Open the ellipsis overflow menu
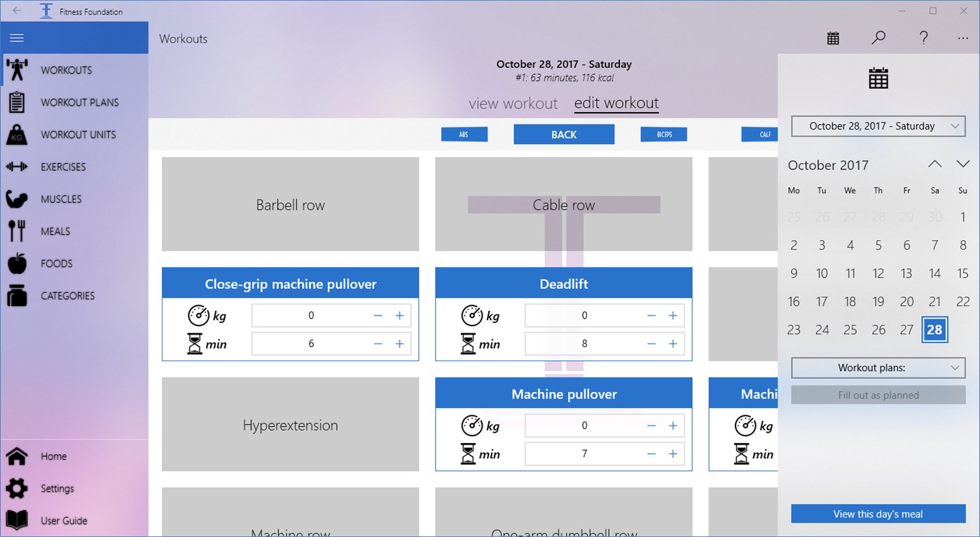 pos(964,38)
